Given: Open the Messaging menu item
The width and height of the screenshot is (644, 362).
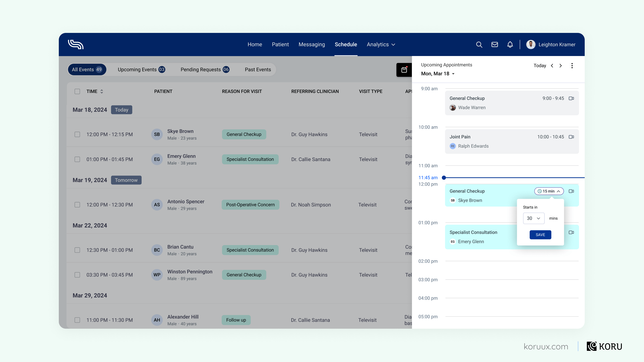Looking at the screenshot, I should point(311,44).
